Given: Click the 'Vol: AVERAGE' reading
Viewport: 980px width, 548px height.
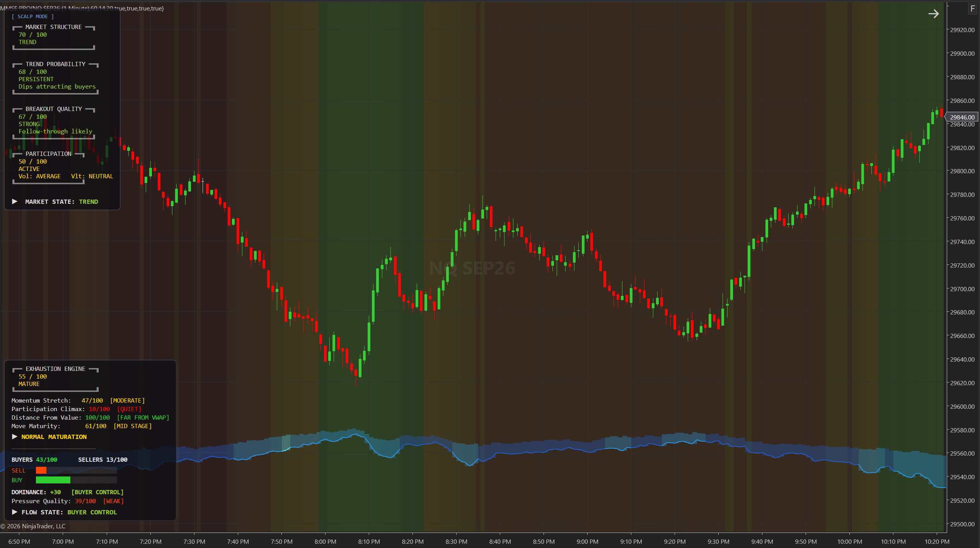Looking at the screenshot, I should [x=40, y=176].
